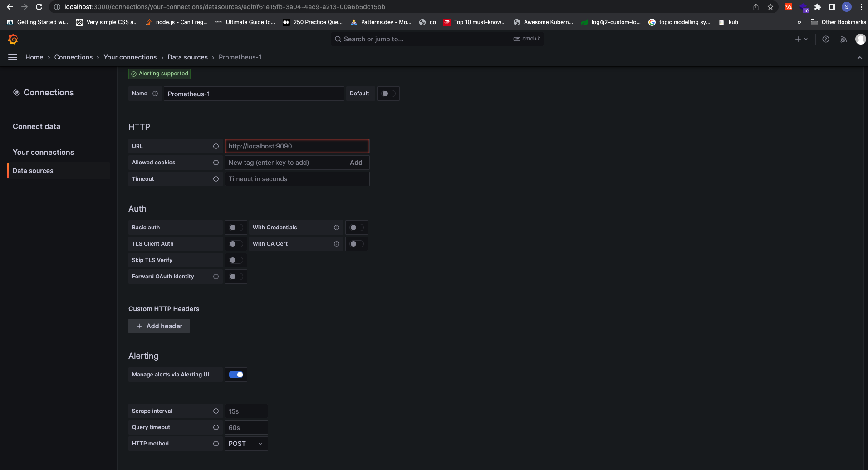
Task: Click info icon next to Name
Action: tap(155, 94)
